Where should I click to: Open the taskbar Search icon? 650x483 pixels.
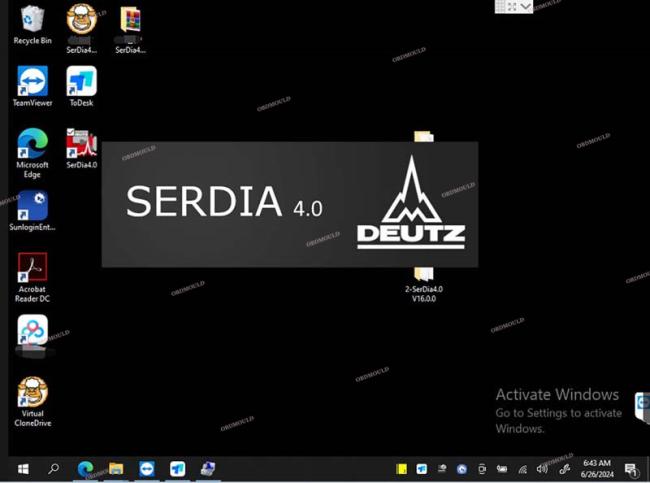click(x=54, y=468)
